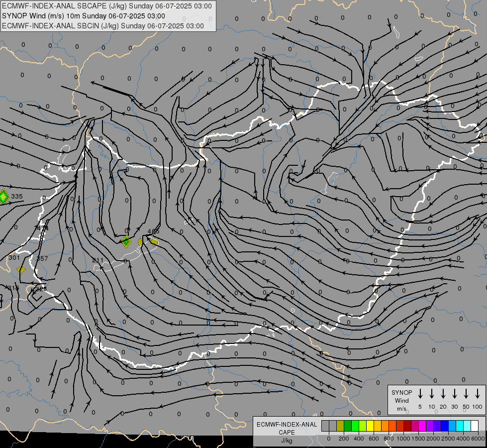Click the 800 tick on the CAPE scale
The width and height of the screenshot is (487, 448).
[389, 439]
